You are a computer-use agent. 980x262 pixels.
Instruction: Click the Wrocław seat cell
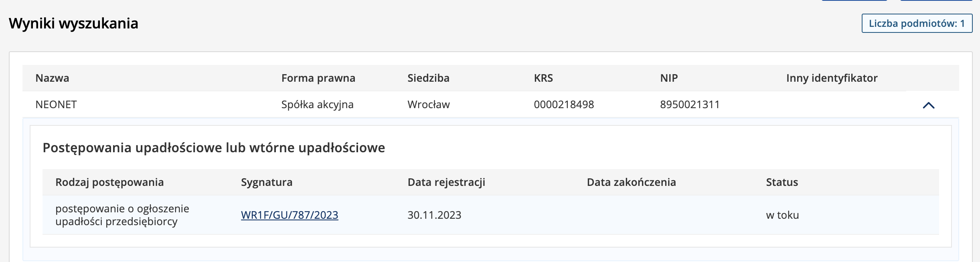point(429,105)
